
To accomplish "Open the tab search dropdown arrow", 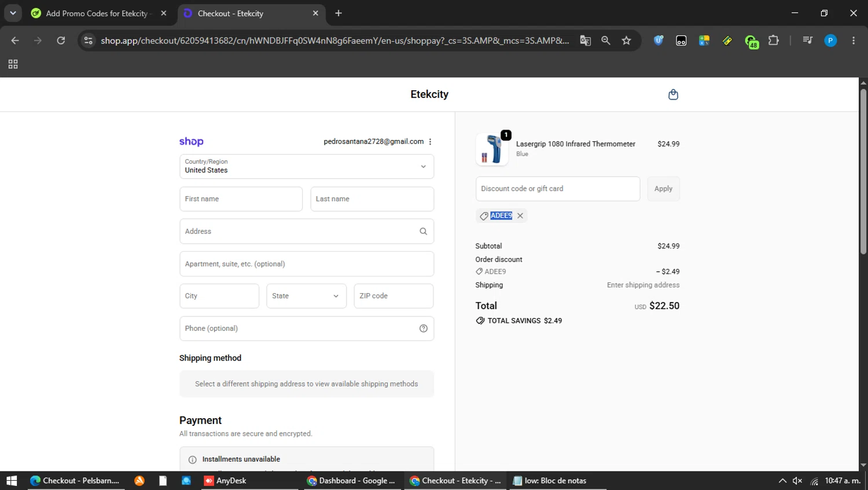I will [x=13, y=13].
